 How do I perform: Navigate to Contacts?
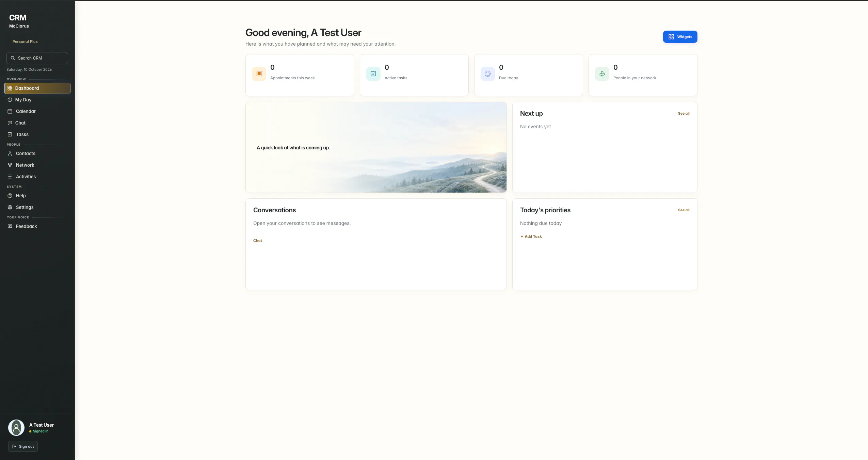(x=37, y=153)
